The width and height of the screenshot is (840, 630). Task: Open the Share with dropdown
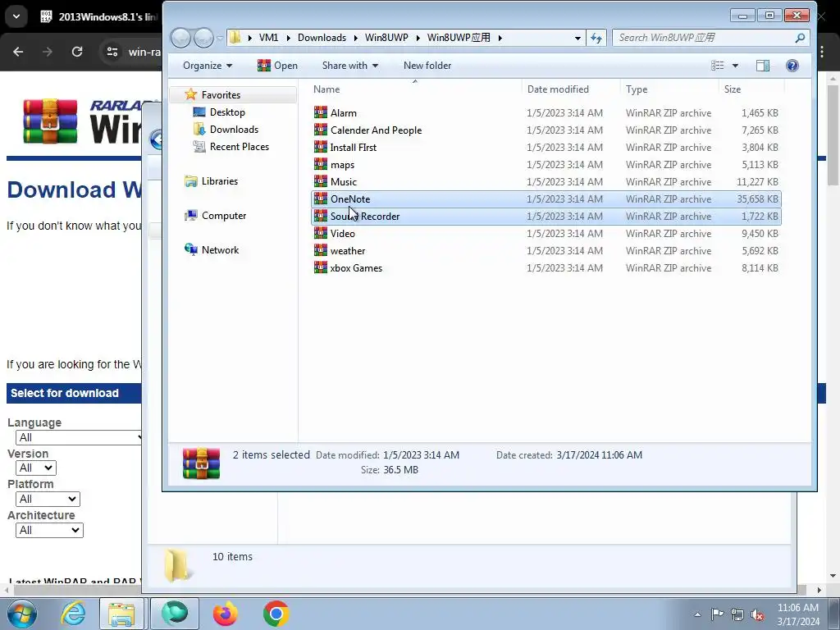click(349, 66)
